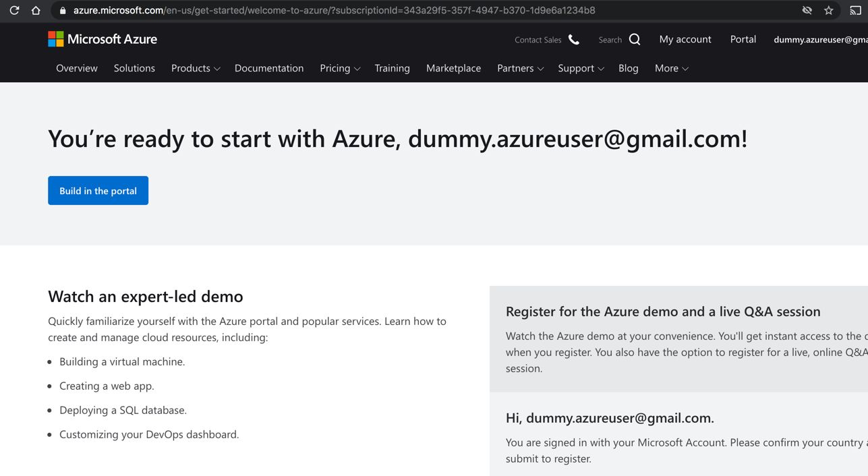Go to browser home page icon
The width and height of the screenshot is (868, 476).
pyautogui.click(x=36, y=11)
